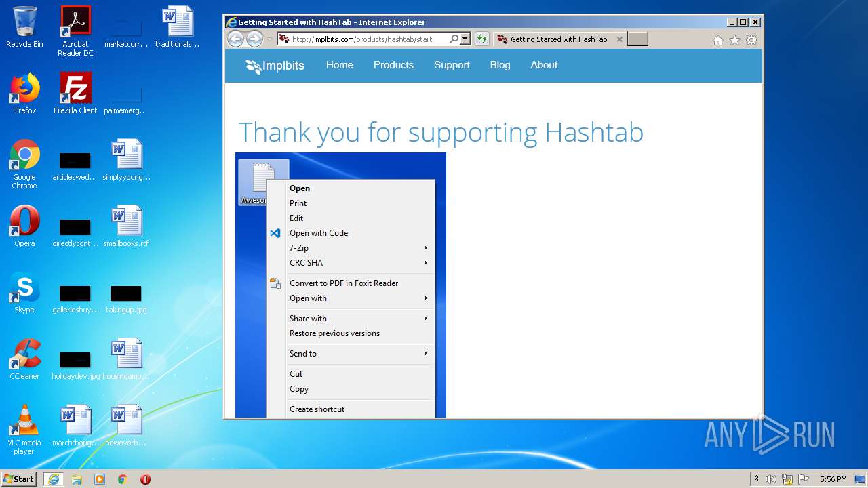This screenshot has height=488, width=868.
Task: Refresh the page with the reload icon
Action: 481,39
